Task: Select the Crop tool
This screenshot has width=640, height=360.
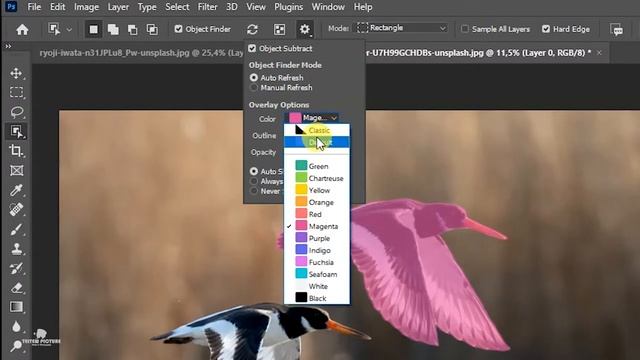Action: pos(16,151)
